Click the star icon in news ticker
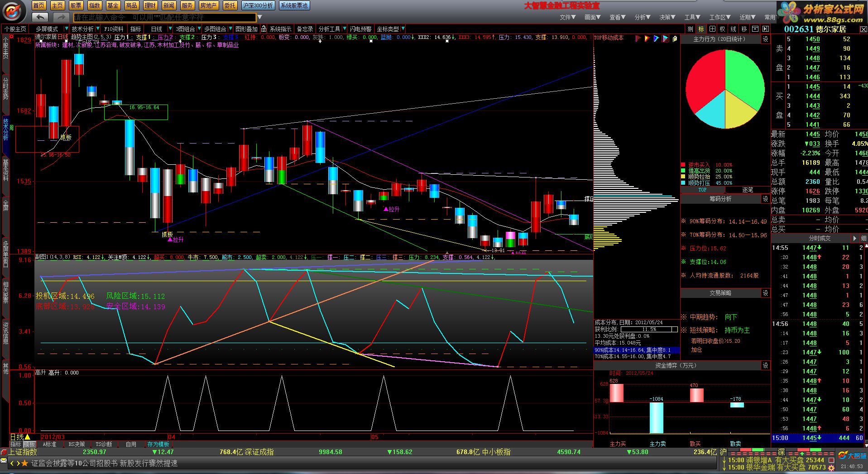The height and width of the screenshot is (474, 868). point(25,463)
